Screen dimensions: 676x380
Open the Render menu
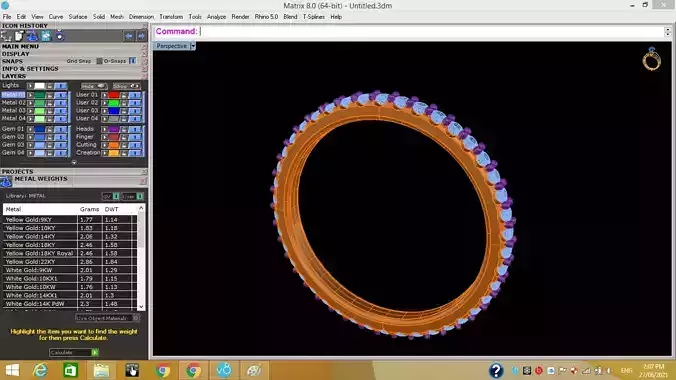click(240, 17)
